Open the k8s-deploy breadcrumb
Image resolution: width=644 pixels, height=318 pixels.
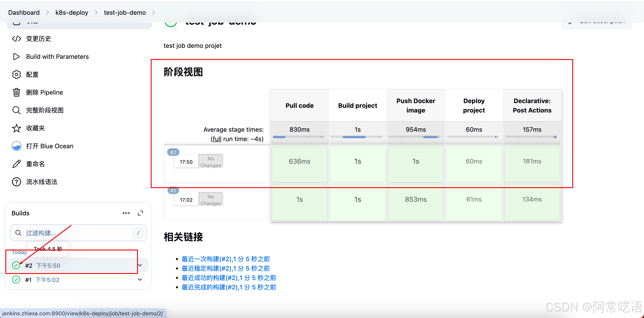click(x=72, y=13)
